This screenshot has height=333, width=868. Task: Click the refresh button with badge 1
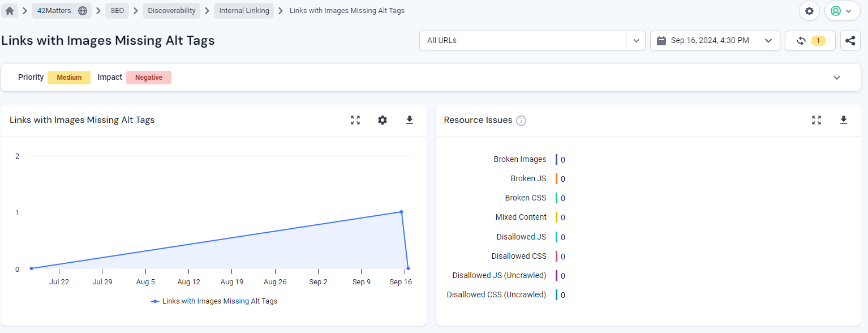click(x=810, y=41)
